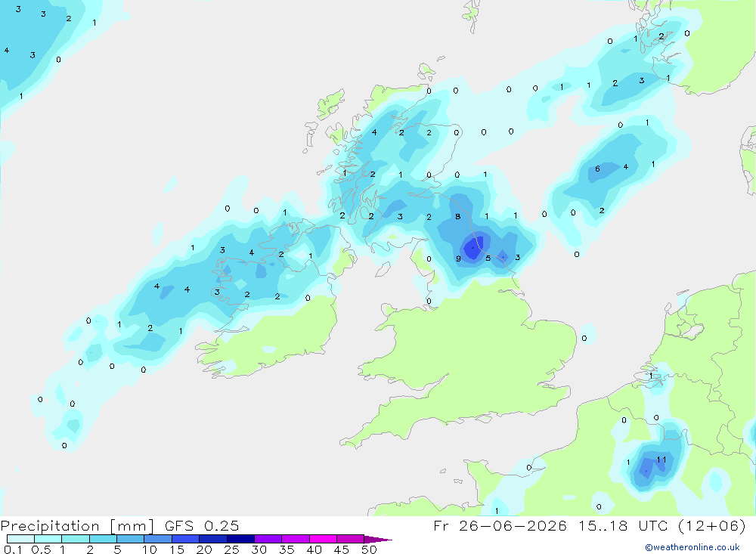Select the 30–35 mm purple legend swatch

coord(268,539)
